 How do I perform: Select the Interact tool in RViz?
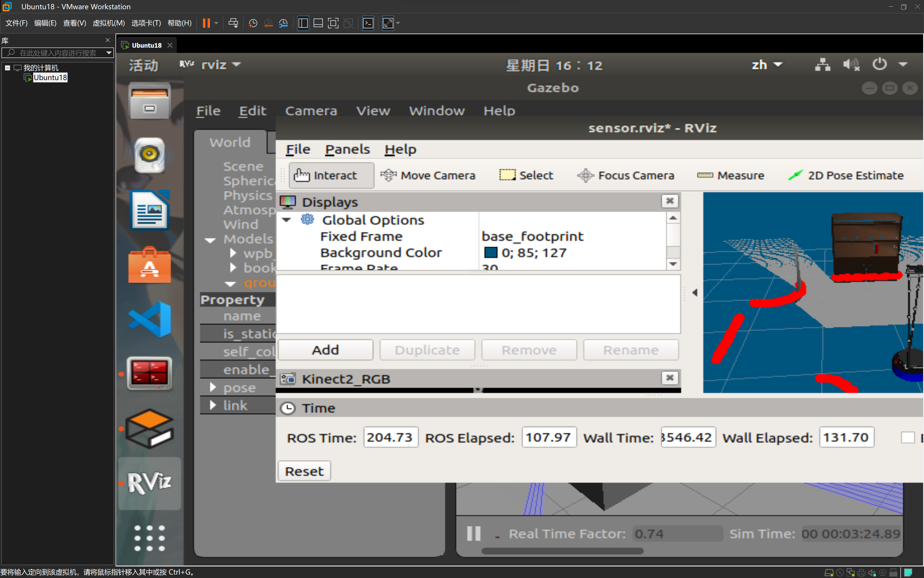click(x=331, y=175)
